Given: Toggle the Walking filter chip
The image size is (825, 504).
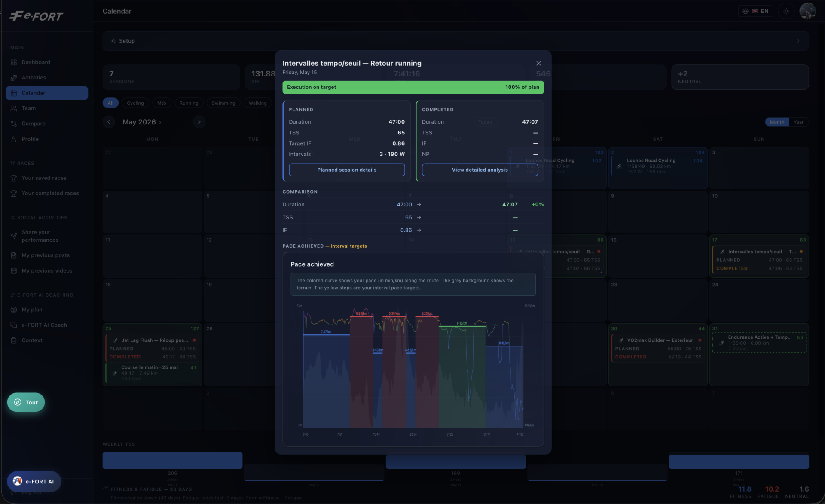Looking at the screenshot, I should 258,103.
